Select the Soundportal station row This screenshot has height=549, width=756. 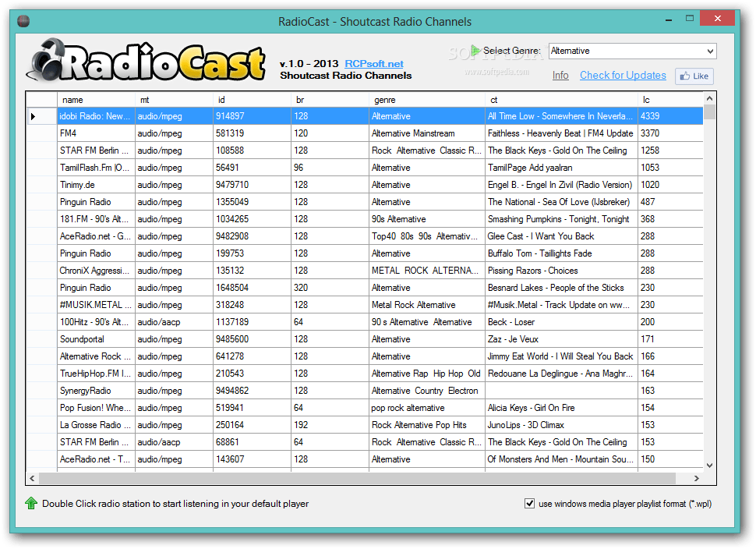pyautogui.click(x=234, y=338)
